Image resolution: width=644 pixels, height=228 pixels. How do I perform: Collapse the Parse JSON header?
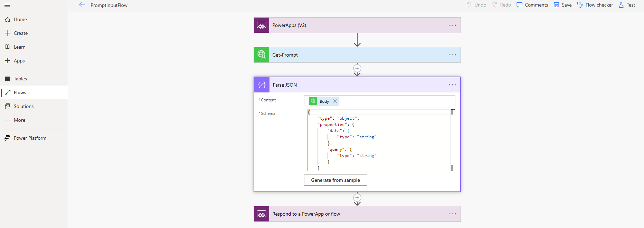point(357,85)
